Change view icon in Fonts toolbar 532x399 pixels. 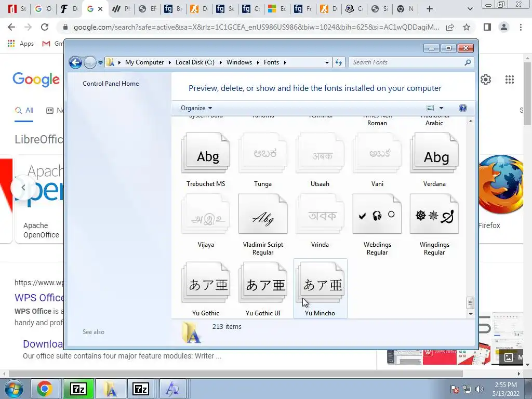[x=430, y=108]
